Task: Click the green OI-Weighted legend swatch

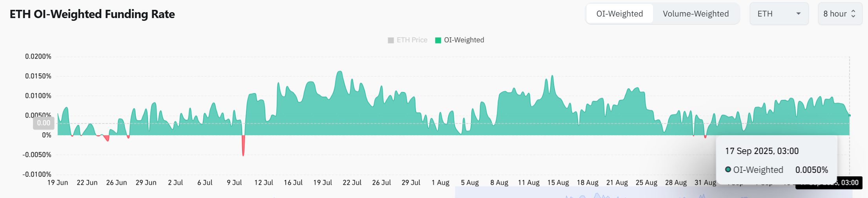Action: click(x=438, y=40)
